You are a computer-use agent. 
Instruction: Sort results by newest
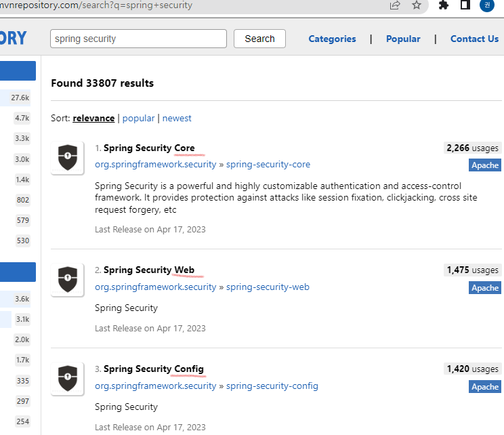point(177,119)
